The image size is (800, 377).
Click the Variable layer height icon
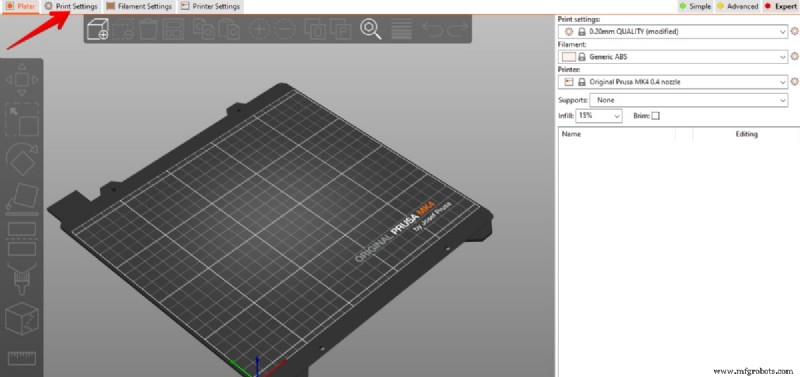[402, 29]
